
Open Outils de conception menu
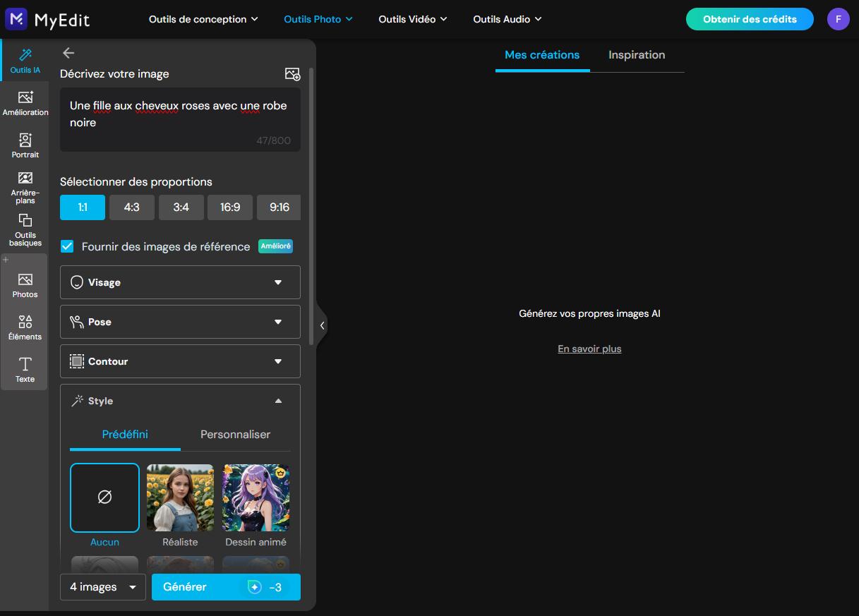pyautogui.click(x=203, y=19)
